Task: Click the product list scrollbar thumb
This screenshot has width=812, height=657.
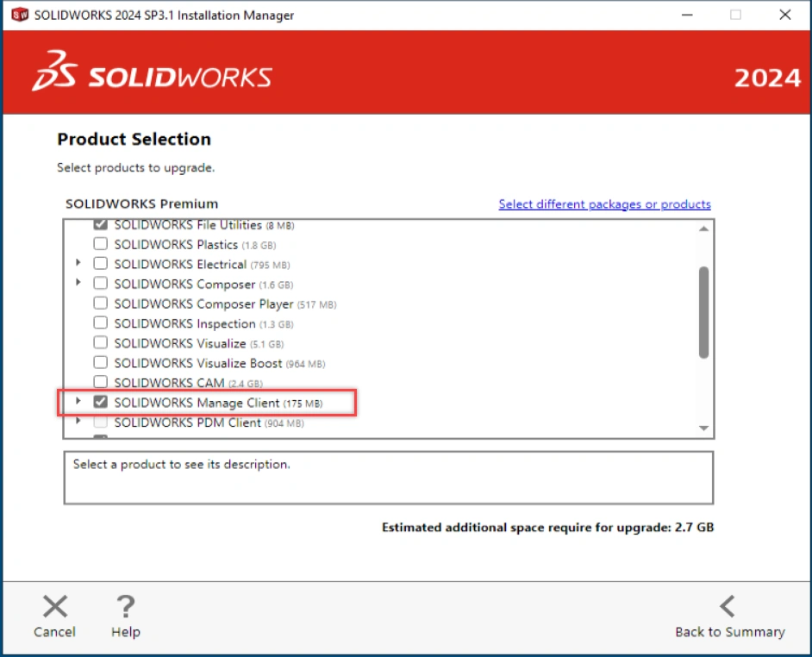Action: (x=703, y=312)
